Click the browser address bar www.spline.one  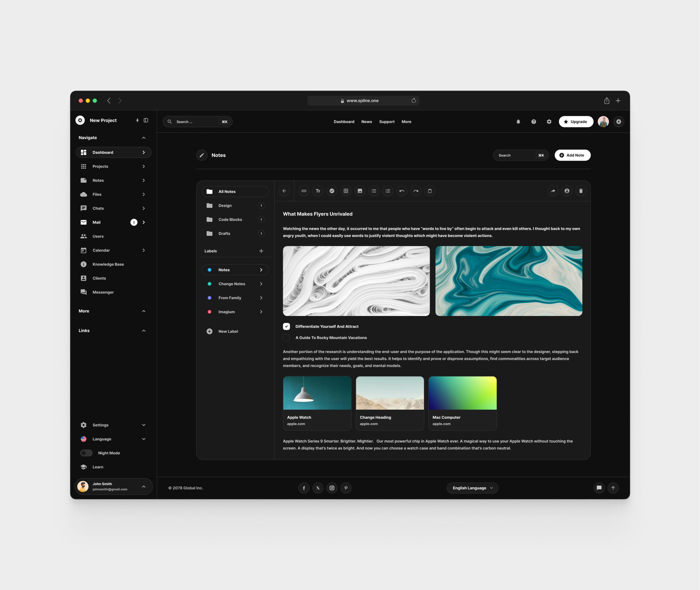(363, 101)
